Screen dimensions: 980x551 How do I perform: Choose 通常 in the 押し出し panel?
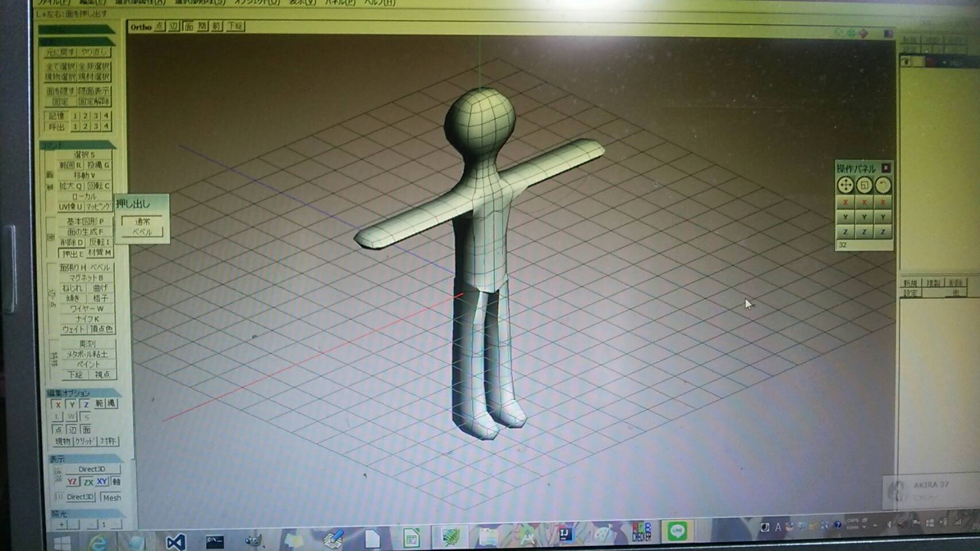pos(142,221)
